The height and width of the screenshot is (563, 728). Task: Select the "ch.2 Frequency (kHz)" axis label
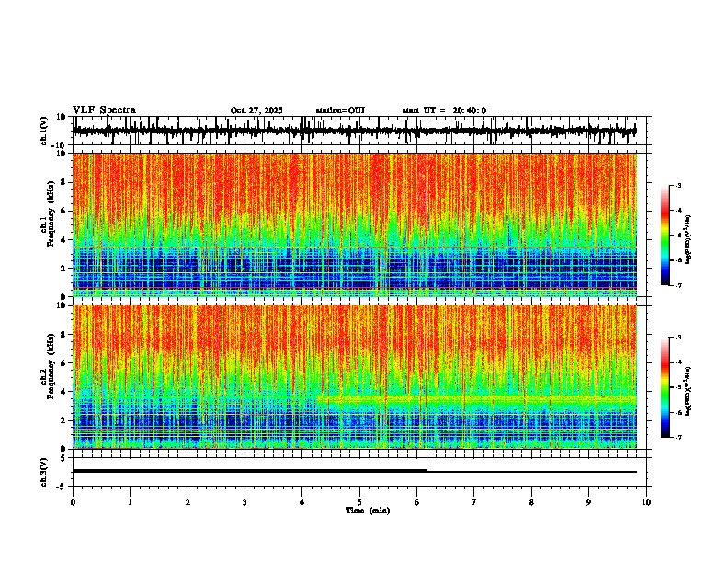coord(48,368)
